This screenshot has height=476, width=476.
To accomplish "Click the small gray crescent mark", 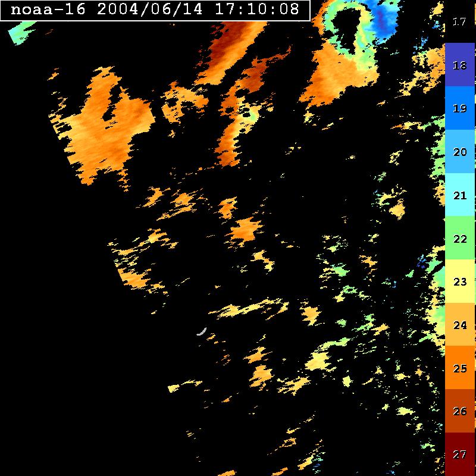I will (x=202, y=331).
